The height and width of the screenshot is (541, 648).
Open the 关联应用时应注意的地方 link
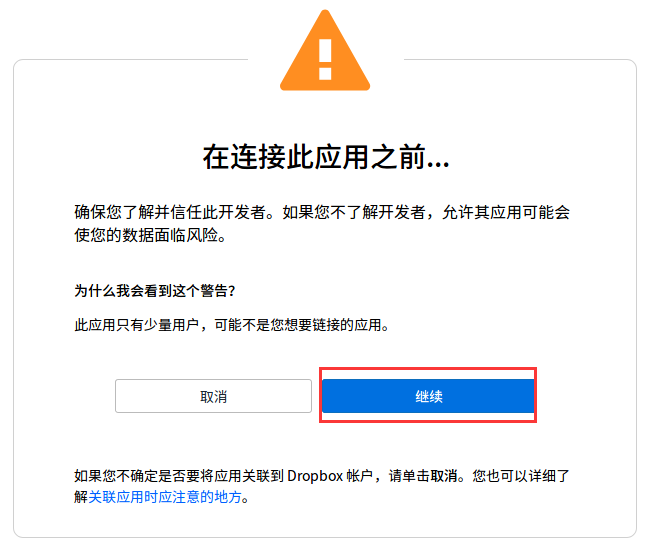pos(164,497)
